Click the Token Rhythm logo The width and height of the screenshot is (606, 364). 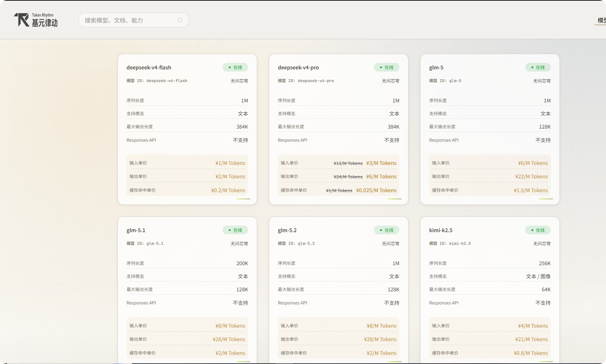click(x=36, y=20)
